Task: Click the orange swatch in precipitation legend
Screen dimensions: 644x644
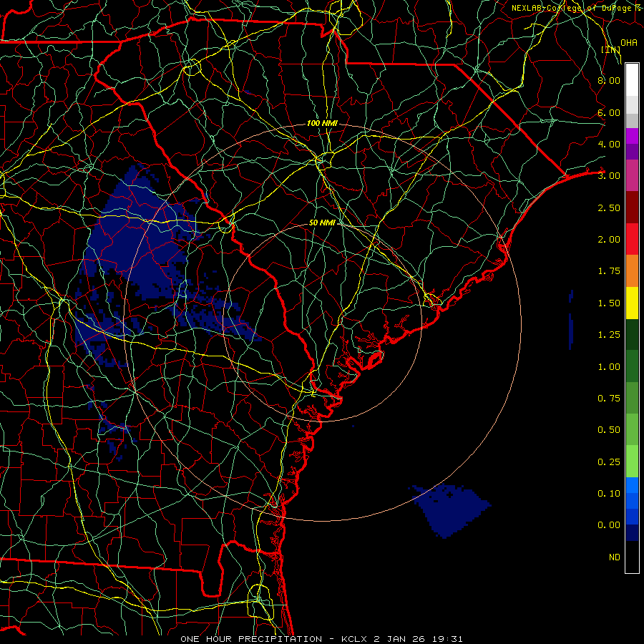Action: tap(632, 270)
